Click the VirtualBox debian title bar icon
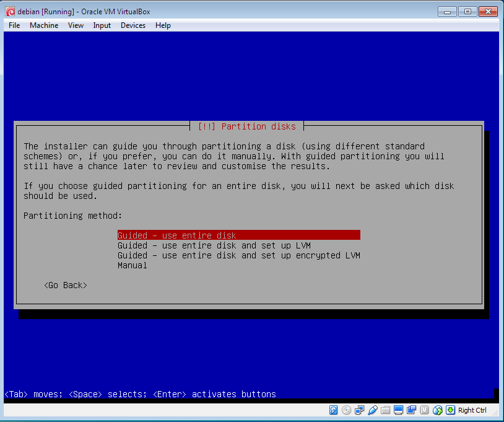The width and height of the screenshot is (504, 422). pyautogui.click(x=10, y=12)
